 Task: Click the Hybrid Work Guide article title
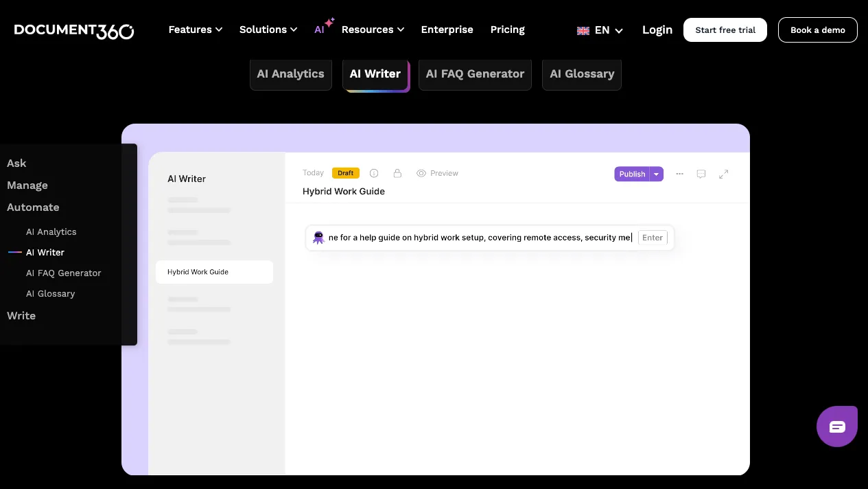[344, 192]
